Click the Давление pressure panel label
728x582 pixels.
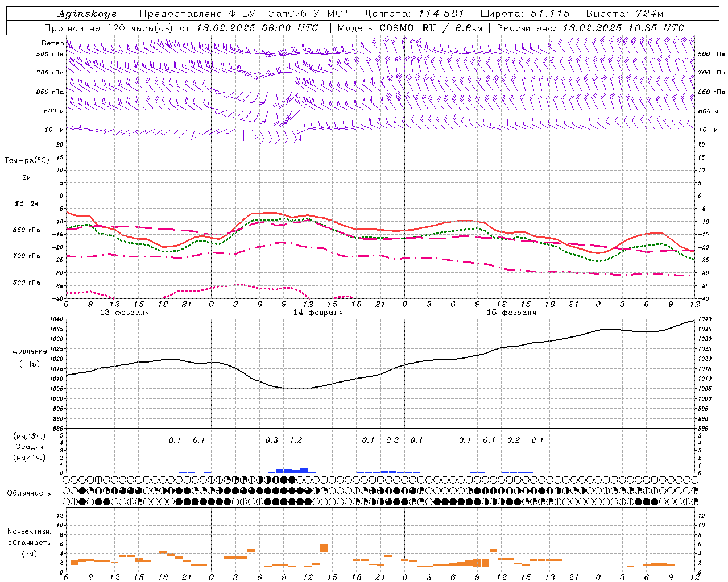point(30,351)
